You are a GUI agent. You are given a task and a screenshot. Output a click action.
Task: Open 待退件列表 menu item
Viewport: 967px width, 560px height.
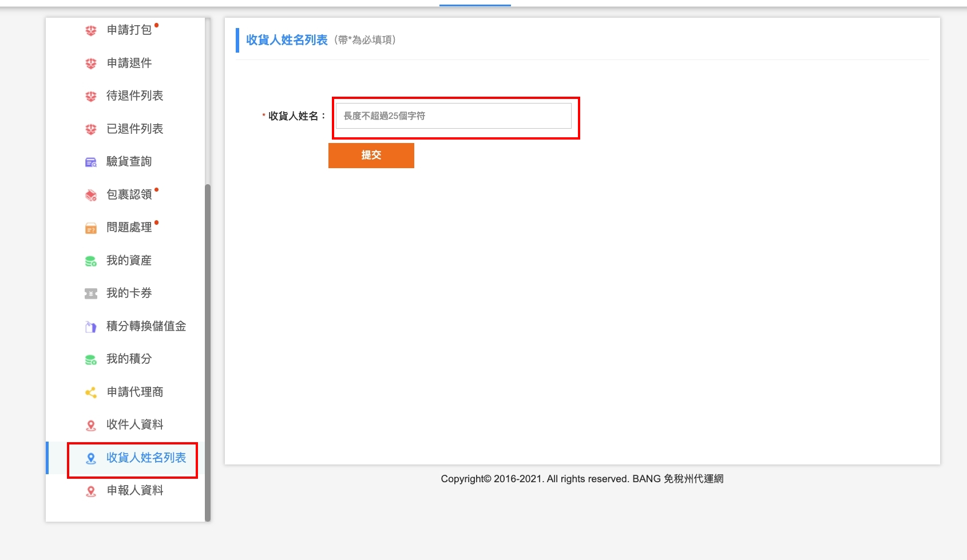pos(134,96)
